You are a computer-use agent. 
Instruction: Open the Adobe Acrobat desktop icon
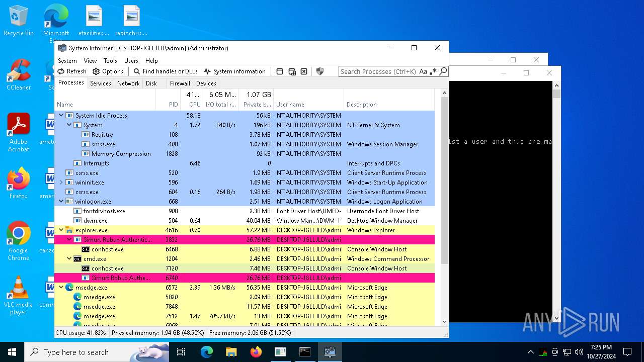19,133
